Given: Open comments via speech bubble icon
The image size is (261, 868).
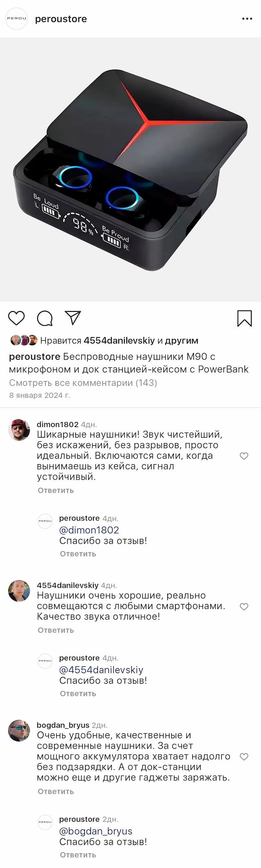Looking at the screenshot, I should (45, 318).
